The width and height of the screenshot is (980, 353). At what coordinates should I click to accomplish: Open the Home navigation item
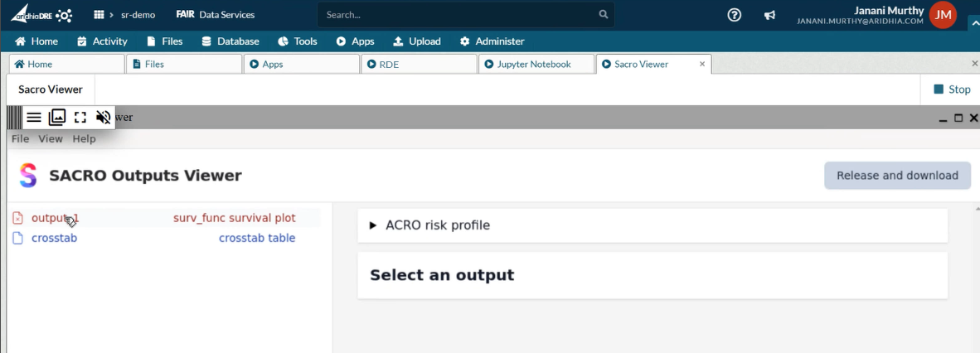(36, 41)
